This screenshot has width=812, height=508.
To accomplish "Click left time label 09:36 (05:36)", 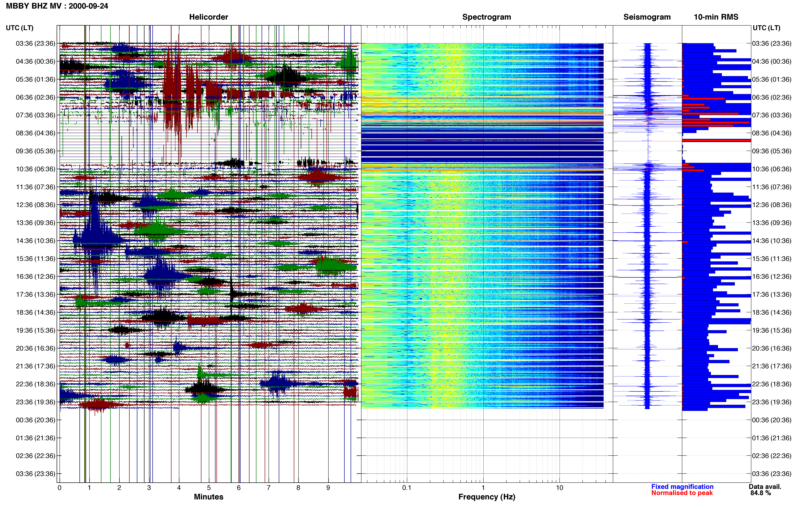I will [x=36, y=151].
